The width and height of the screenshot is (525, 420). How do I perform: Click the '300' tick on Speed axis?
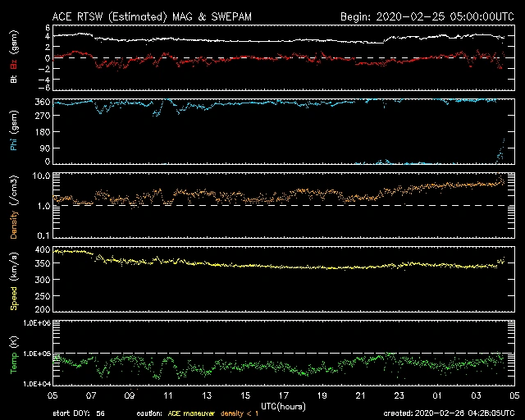tap(43, 280)
